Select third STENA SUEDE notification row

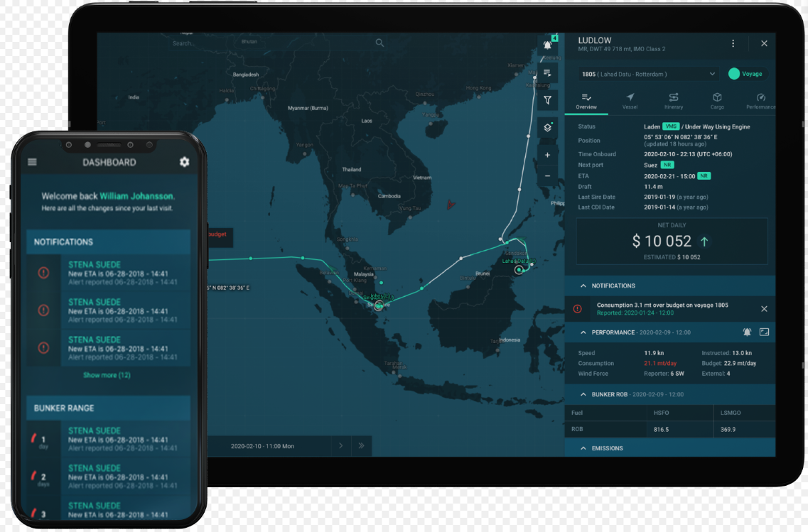tap(109, 348)
